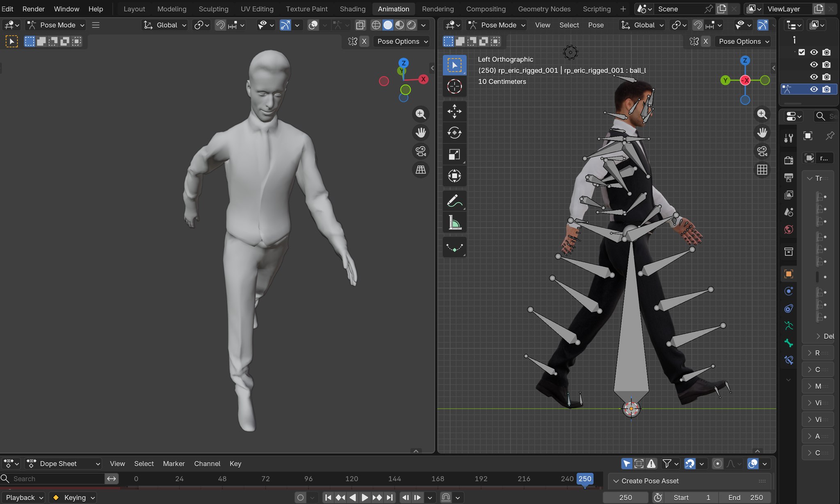
Task: Select the Cursor tool in right viewport toolbar
Action: 454,86
